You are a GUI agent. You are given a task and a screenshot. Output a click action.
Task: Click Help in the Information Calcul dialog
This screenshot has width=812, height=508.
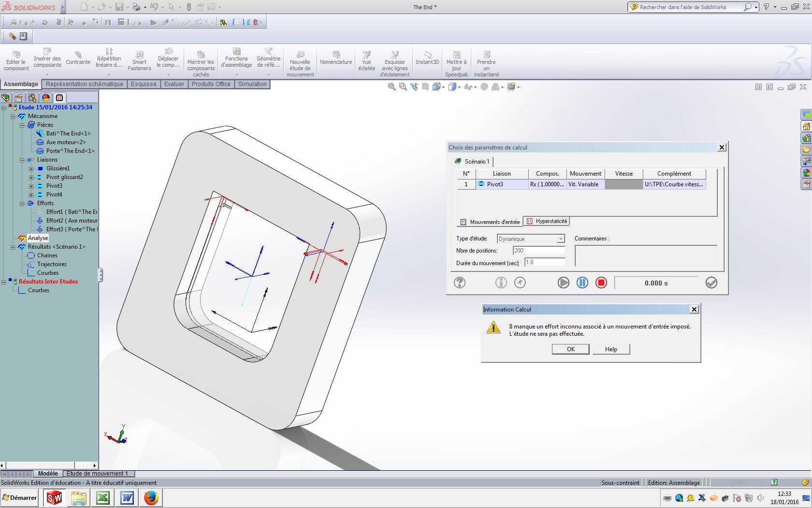(611, 349)
